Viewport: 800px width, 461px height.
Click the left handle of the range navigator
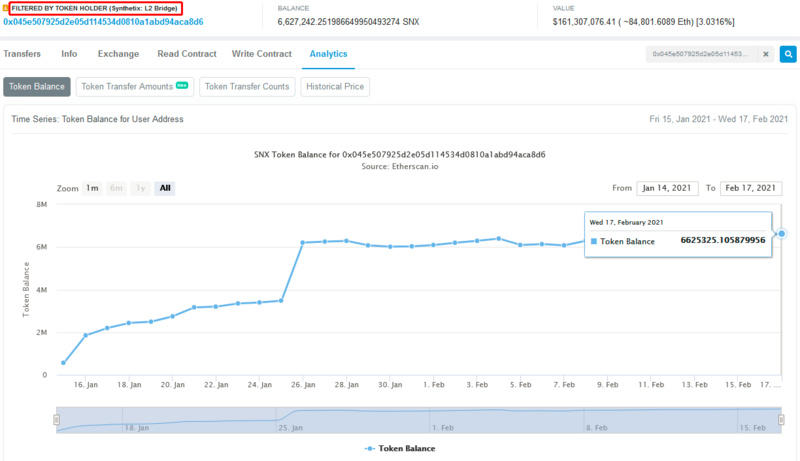point(56,420)
